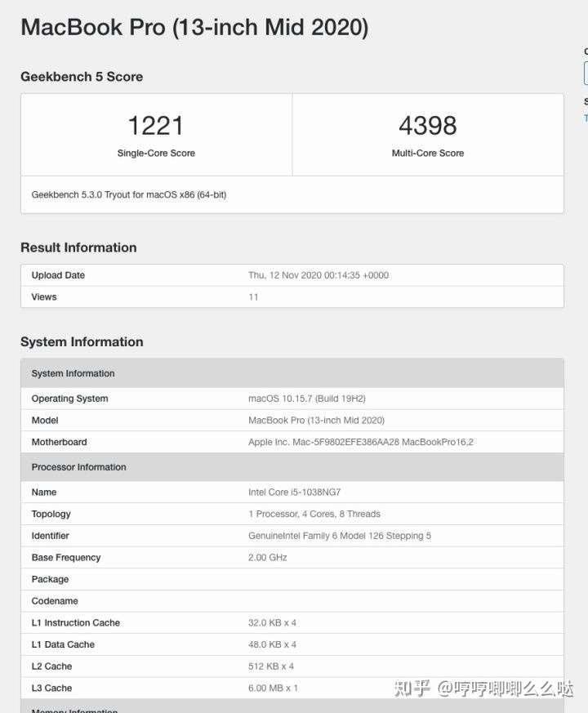Click the L1 Data Cache label
This screenshot has height=713, width=588.
click(63, 644)
